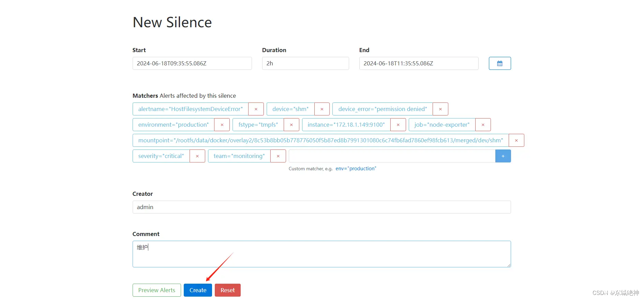Add the custom matcher with plus button

point(503,156)
